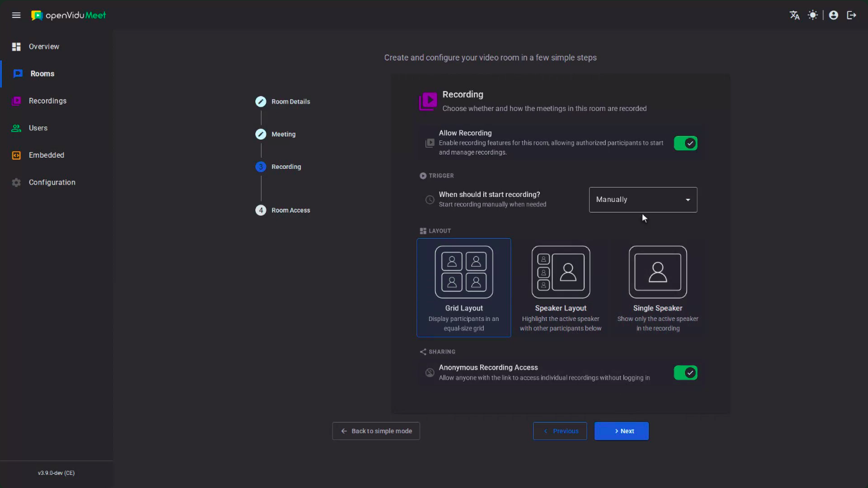Open the Configuration menu label
The width and height of the screenshot is (868, 488).
click(x=52, y=183)
